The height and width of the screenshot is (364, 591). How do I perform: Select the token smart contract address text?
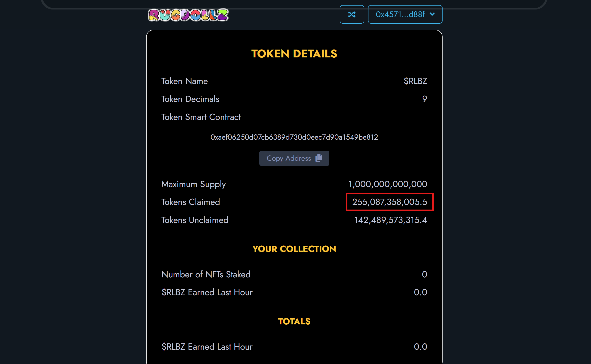point(294,137)
